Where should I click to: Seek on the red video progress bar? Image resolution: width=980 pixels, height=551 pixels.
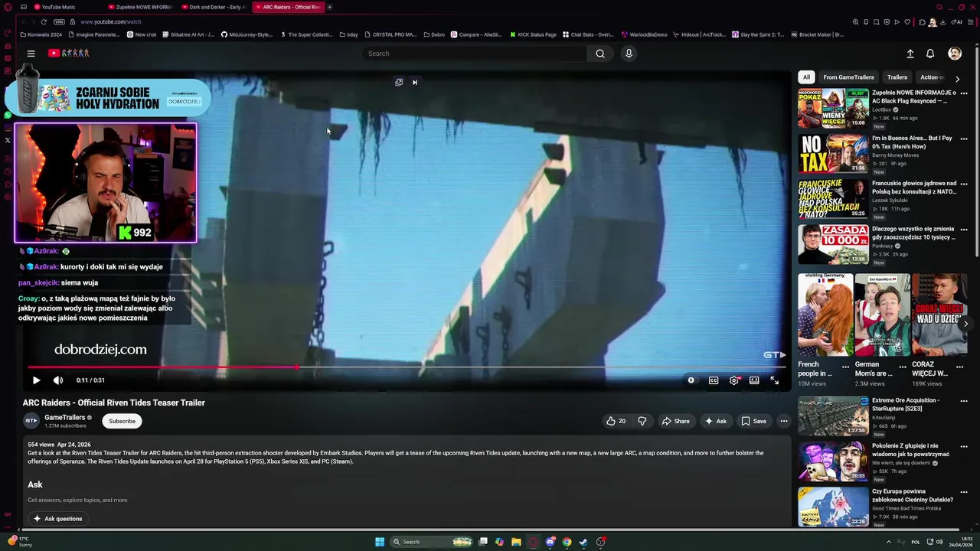click(406, 367)
